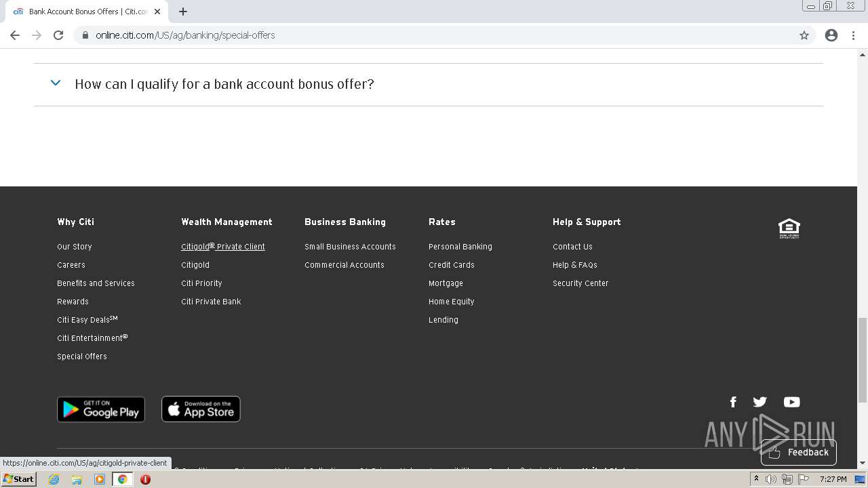Click the taskbar clock showing 7:27 PM

click(x=833, y=479)
